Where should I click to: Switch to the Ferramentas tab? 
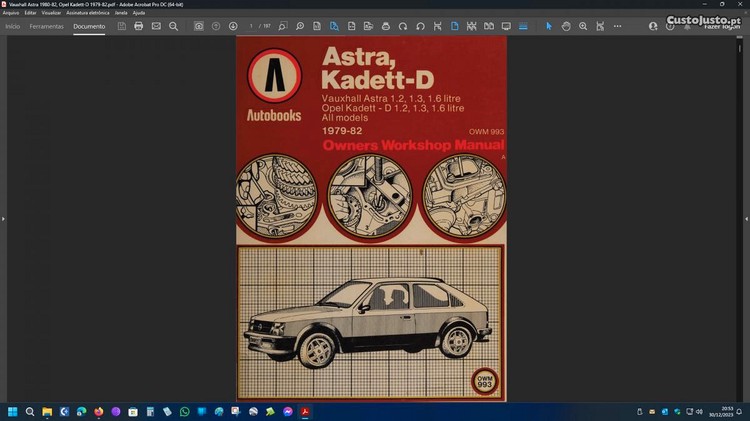[46, 26]
